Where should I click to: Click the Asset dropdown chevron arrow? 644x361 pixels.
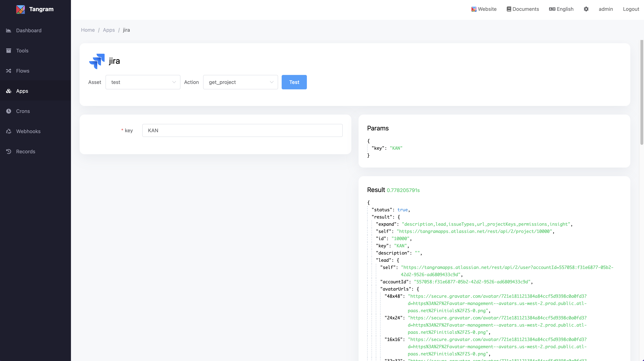coord(174,82)
